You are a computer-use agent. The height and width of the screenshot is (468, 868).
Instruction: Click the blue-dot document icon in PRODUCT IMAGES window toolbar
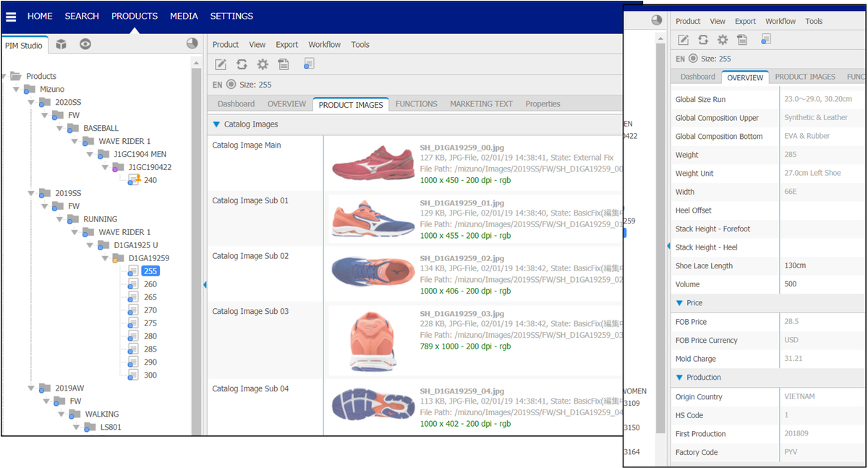309,64
